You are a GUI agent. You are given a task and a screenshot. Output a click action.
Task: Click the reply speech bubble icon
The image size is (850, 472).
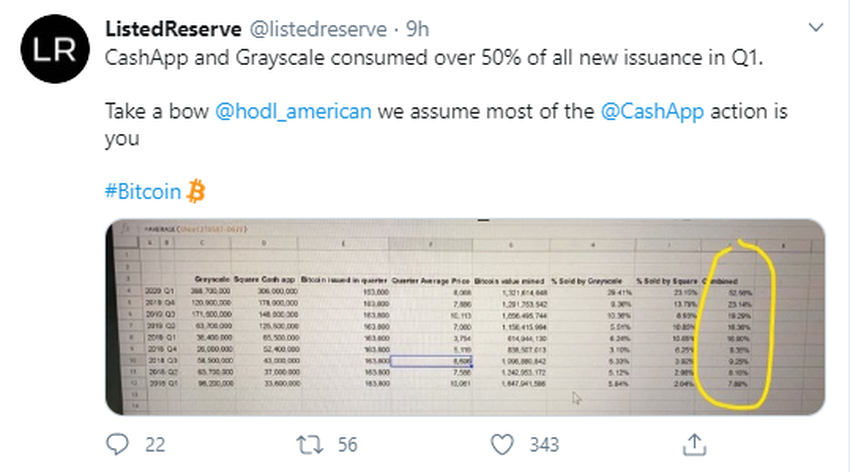pos(117,444)
